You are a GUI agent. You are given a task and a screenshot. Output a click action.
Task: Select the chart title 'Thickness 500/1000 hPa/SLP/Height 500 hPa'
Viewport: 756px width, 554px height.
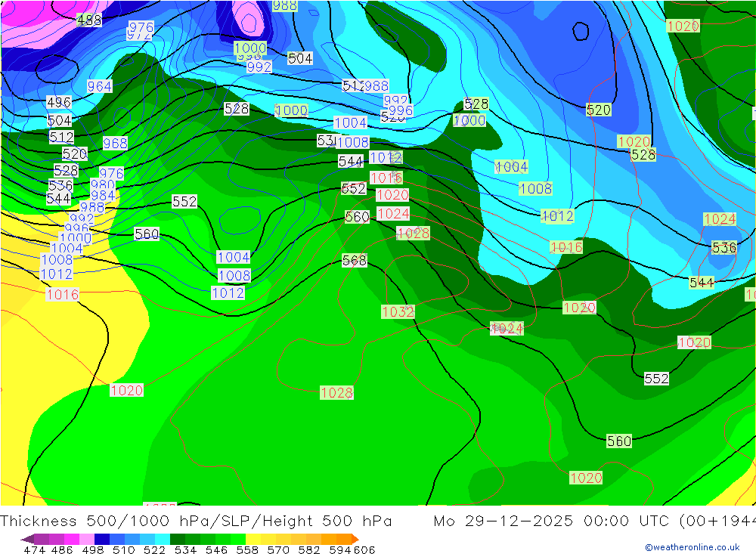[x=196, y=522]
